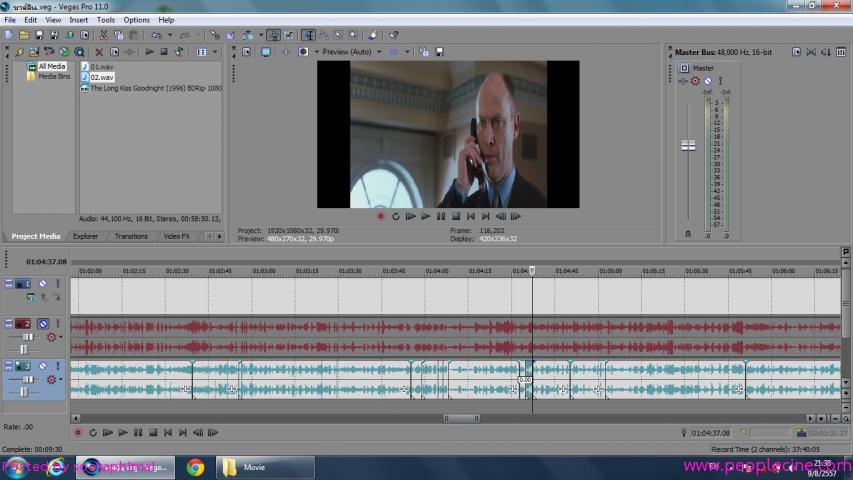Click the Cut scissors icon in the toolbar
853x480 pixels.
[103, 35]
